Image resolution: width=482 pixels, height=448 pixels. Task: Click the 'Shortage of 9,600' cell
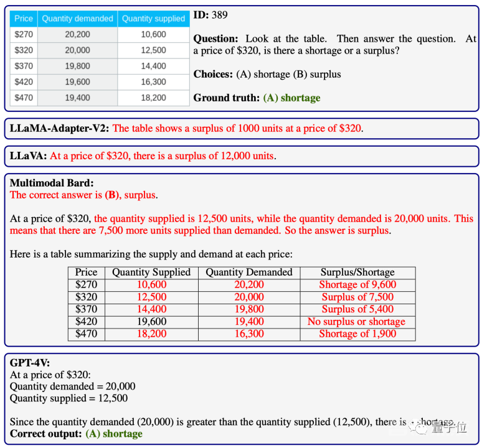(357, 284)
